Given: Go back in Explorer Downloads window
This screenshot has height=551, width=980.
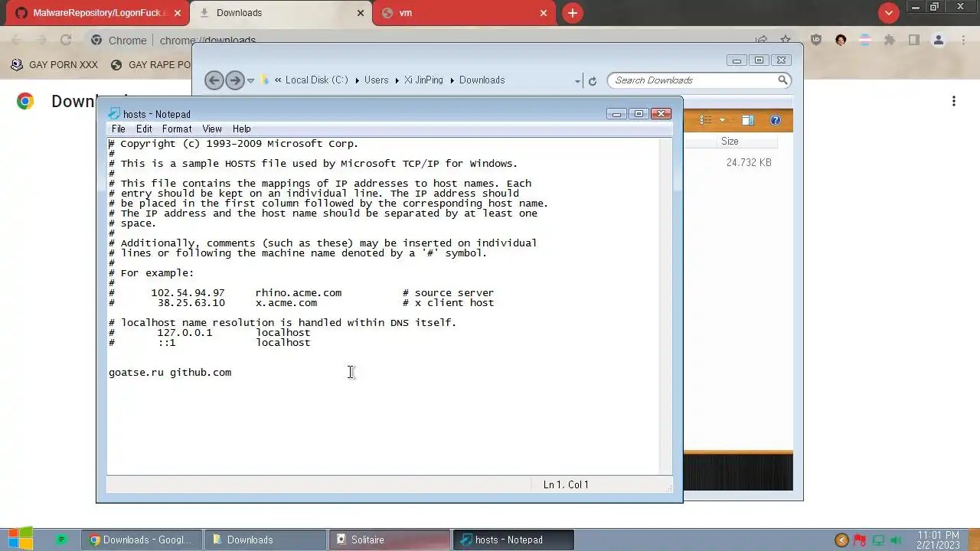Looking at the screenshot, I should (214, 80).
